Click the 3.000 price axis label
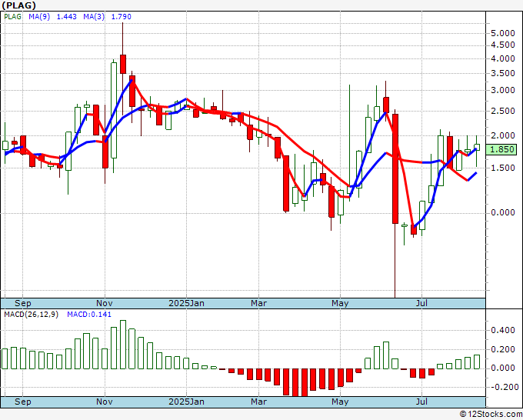 tap(503, 91)
